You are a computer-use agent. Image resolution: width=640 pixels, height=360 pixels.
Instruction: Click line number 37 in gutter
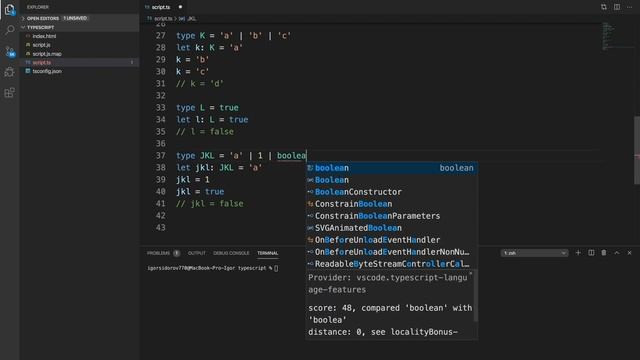[160, 156]
